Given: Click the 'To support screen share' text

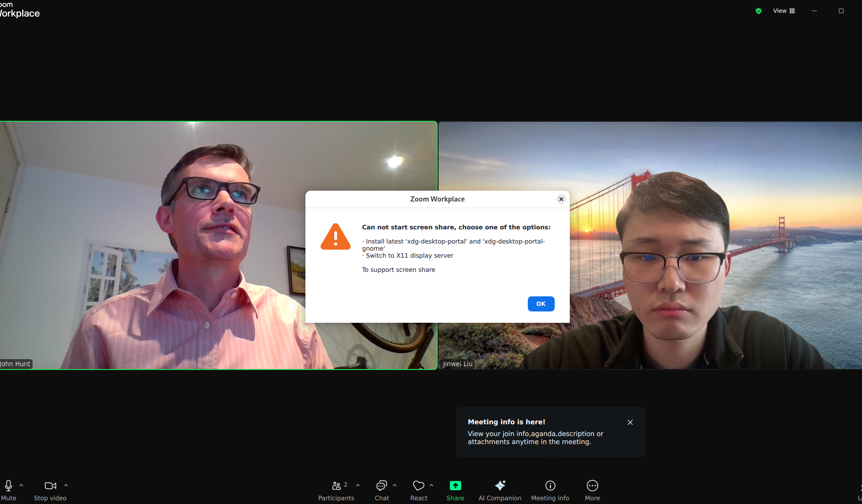Looking at the screenshot, I should pyautogui.click(x=398, y=269).
